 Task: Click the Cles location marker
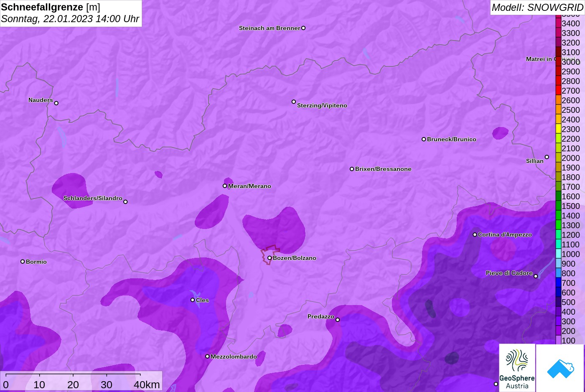click(193, 300)
